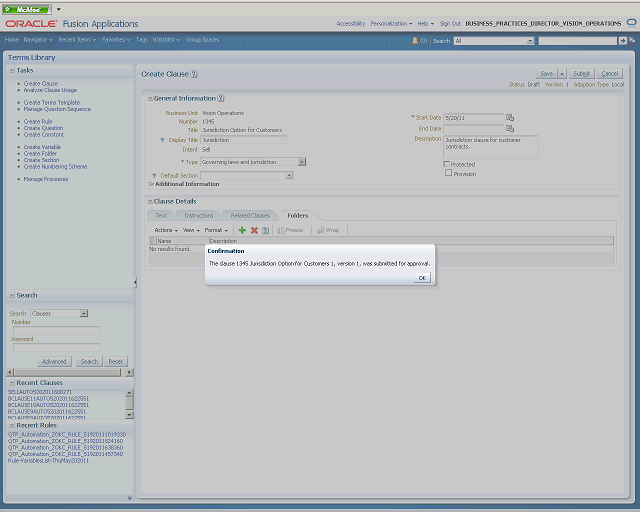The width and height of the screenshot is (640, 512).
Task: Open McAfee toolbar dropdown arrow
Action: [59, 9]
